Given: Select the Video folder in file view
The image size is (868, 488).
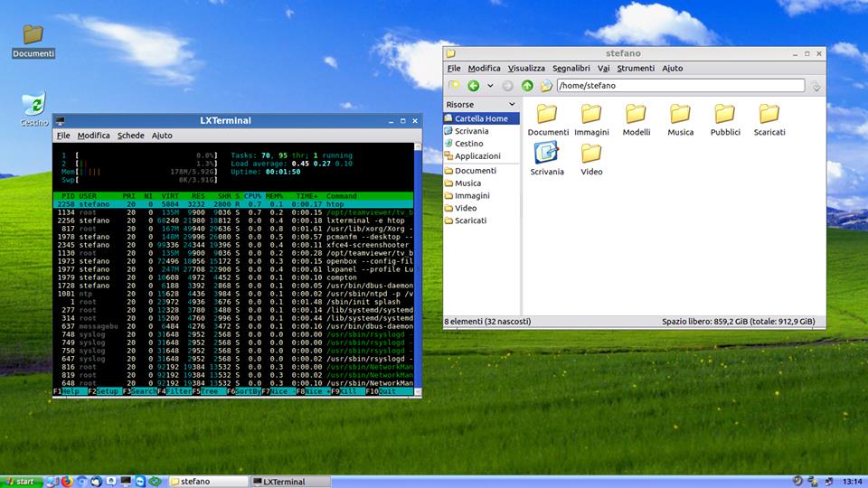Looking at the screenshot, I should click(591, 159).
